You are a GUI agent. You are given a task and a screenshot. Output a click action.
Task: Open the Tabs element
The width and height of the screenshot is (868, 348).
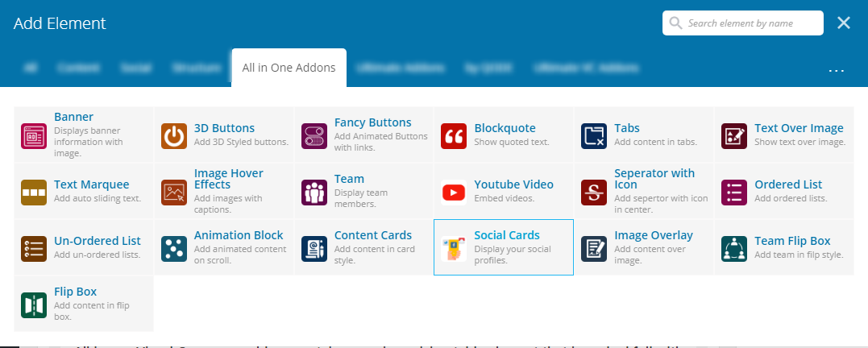click(645, 135)
